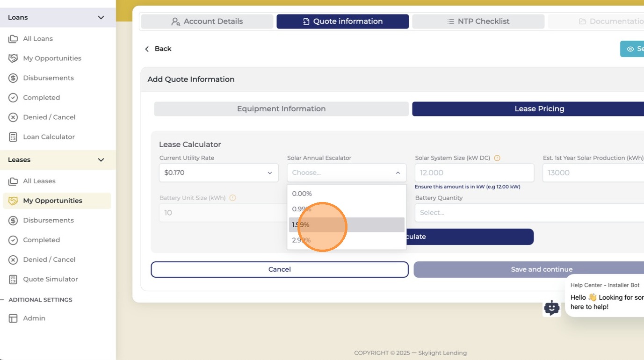Click the Battery Unit Size info icon
The height and width of the screenshot is (360, 644).
(x=232, y=198)
